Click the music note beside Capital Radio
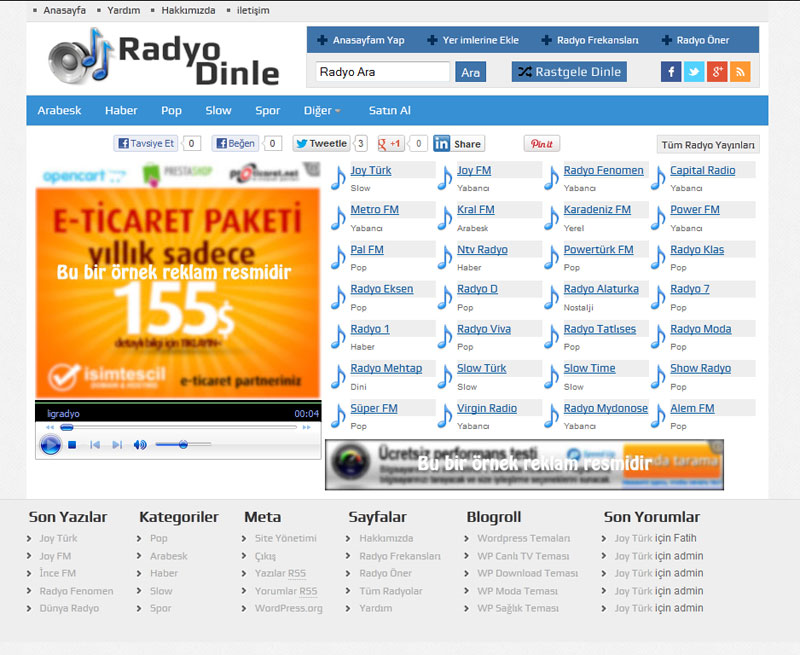 pyautogui.click(x=658, y=178)
